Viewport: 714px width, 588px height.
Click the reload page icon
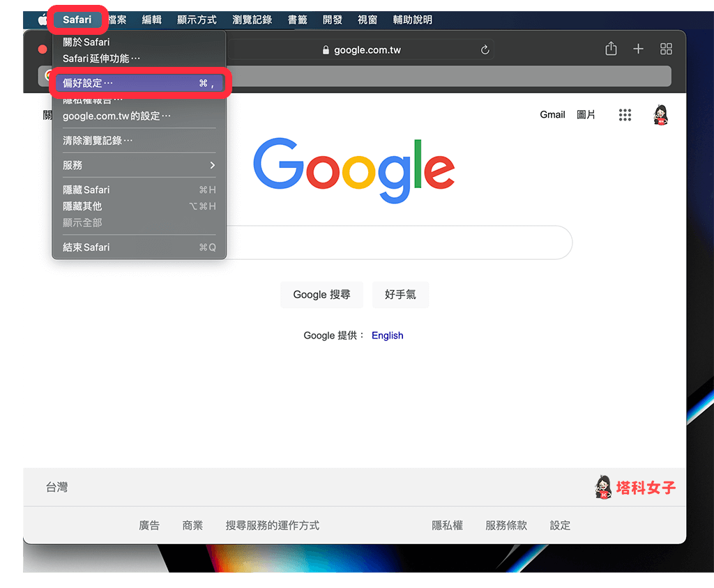click(485, 49)
